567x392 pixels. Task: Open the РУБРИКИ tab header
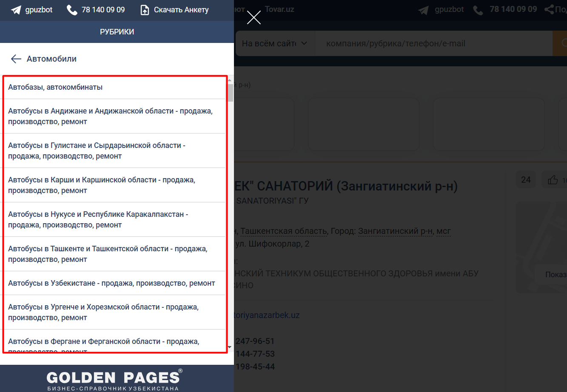tap(117, 32)
